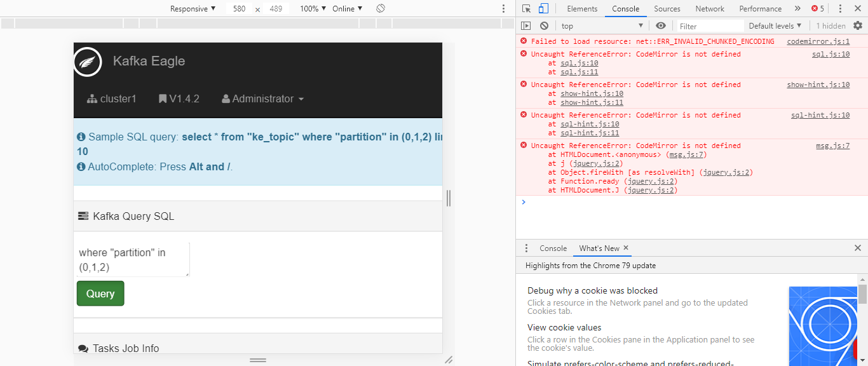Open the show-hint.js:10 source link on the right
The height and width of the screenshot is (366, 868).
(x=818, y=85)
